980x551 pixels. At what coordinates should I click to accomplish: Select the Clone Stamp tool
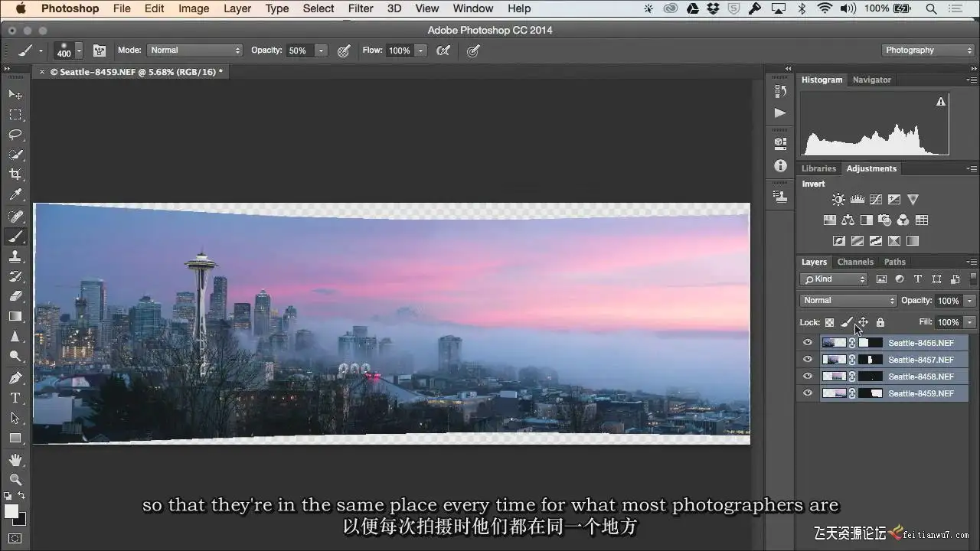point(15,256)
